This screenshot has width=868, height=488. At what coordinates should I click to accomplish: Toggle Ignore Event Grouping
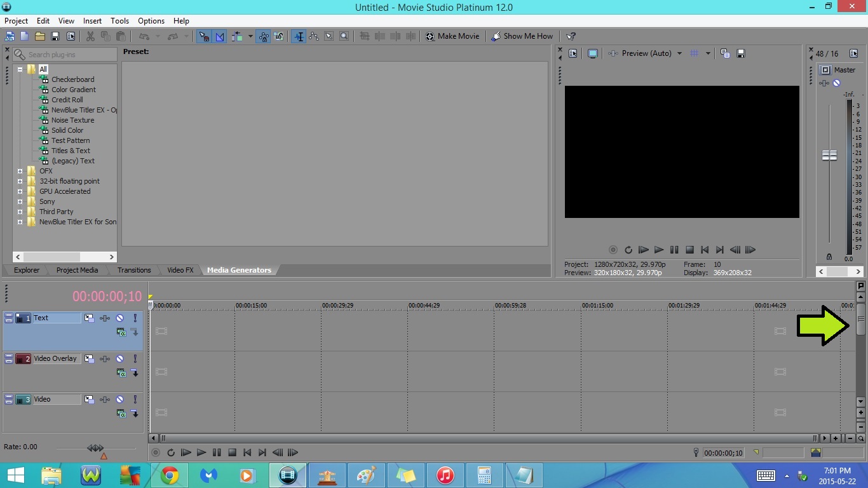tap(278, 36)
